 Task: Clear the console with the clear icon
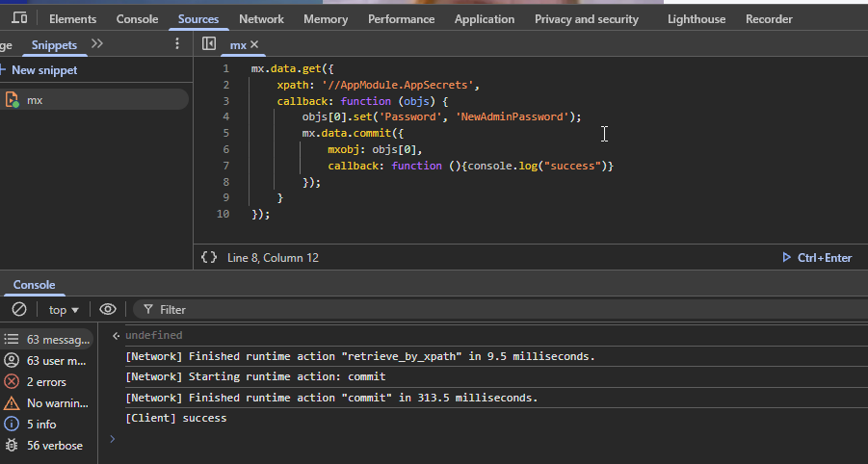click(18, 309)
